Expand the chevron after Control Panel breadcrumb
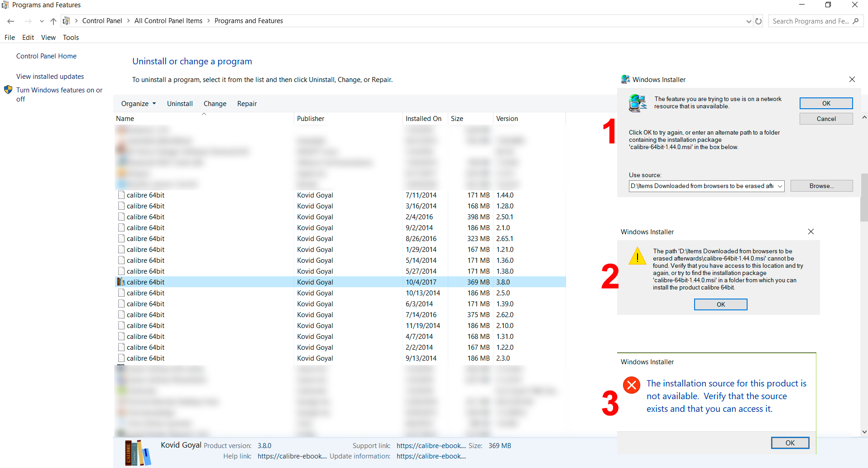 coord(129,21)
